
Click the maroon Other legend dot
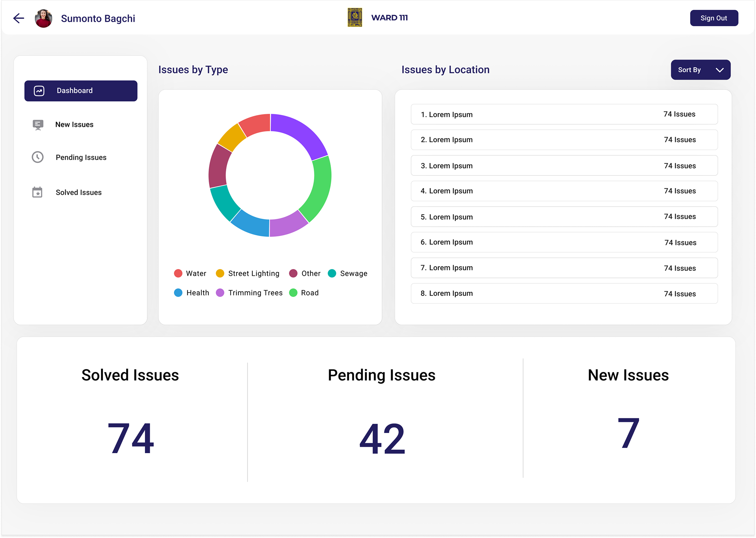pos(293,273)
